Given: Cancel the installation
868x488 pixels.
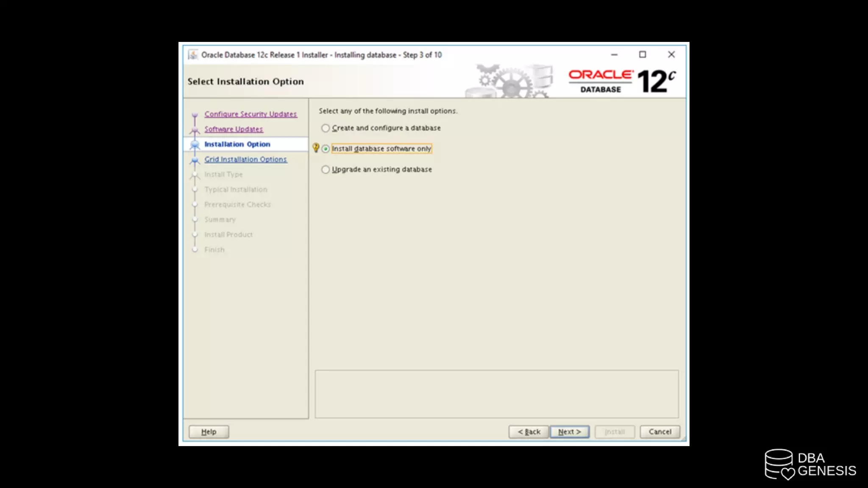Looking at the screenshot, I should pyautogui.click(x=659, y=432).
